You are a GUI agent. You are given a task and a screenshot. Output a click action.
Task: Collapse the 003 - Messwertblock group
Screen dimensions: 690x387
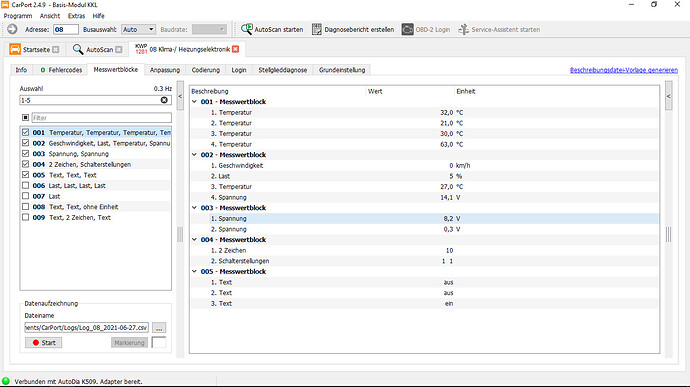coord(195,208)
